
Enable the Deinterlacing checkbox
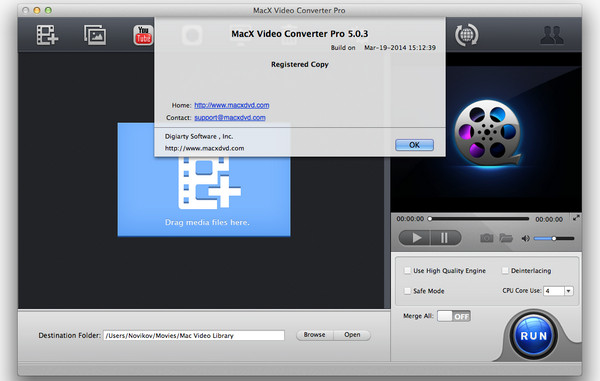point(505,270)
